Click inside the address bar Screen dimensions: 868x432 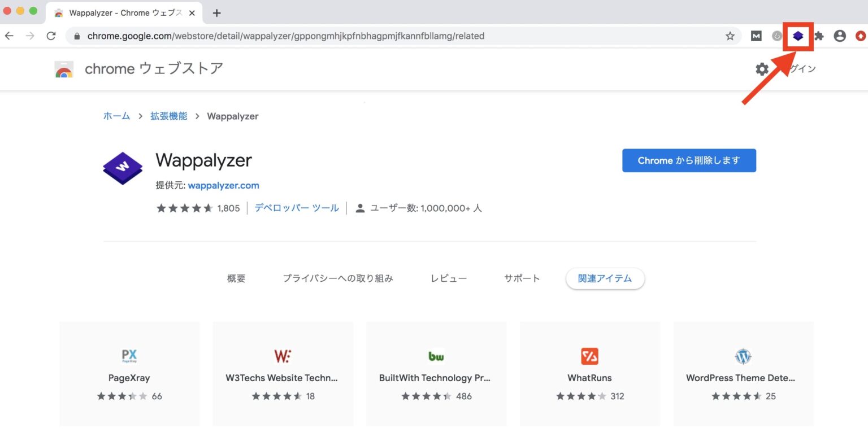339,36
